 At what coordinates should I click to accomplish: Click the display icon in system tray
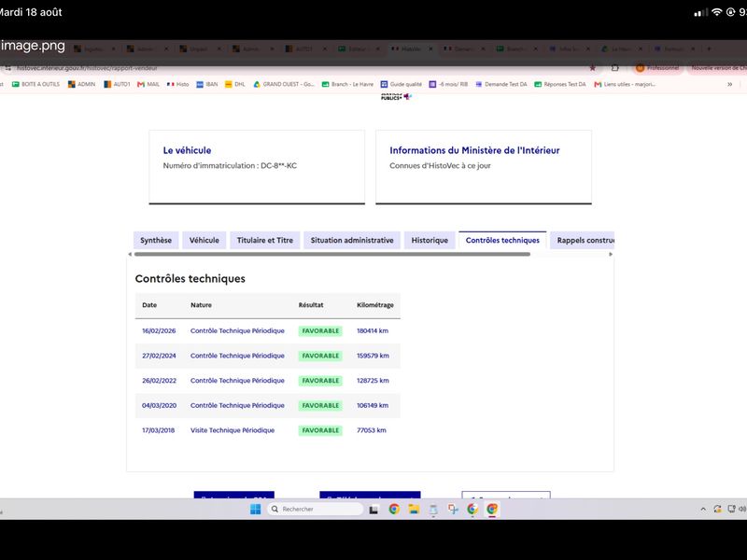pyautogui.click(x=731, y=509)
